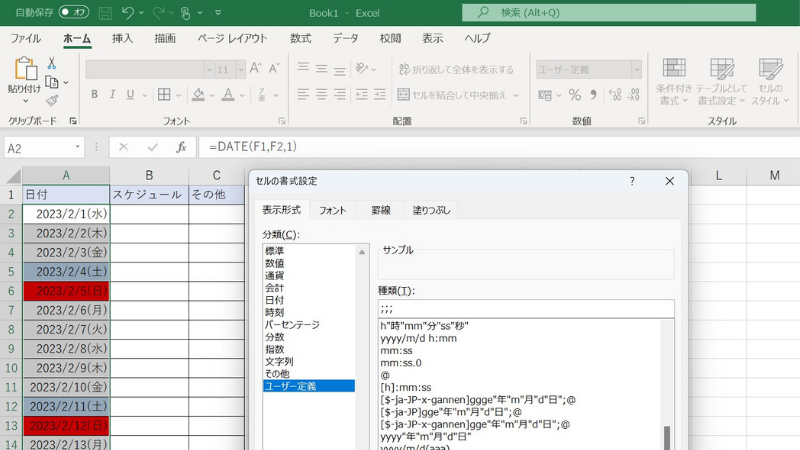Viewport: 800px width, 450px height.
Task: Switch to 罫線 tab in dialog
Action: click(381, 210)
